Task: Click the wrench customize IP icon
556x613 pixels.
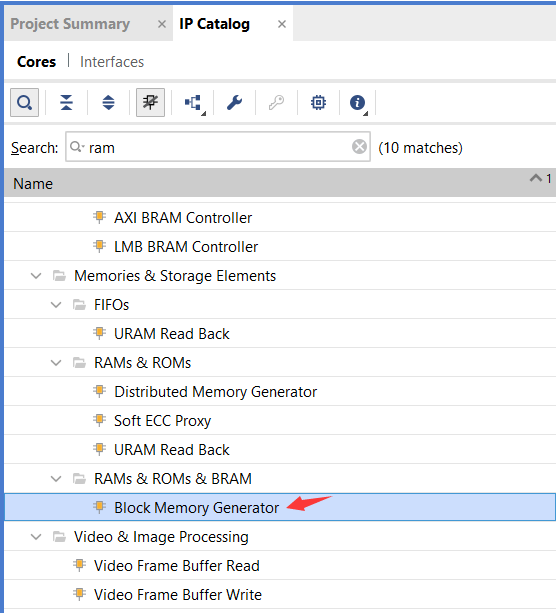Action: point(234,103)
